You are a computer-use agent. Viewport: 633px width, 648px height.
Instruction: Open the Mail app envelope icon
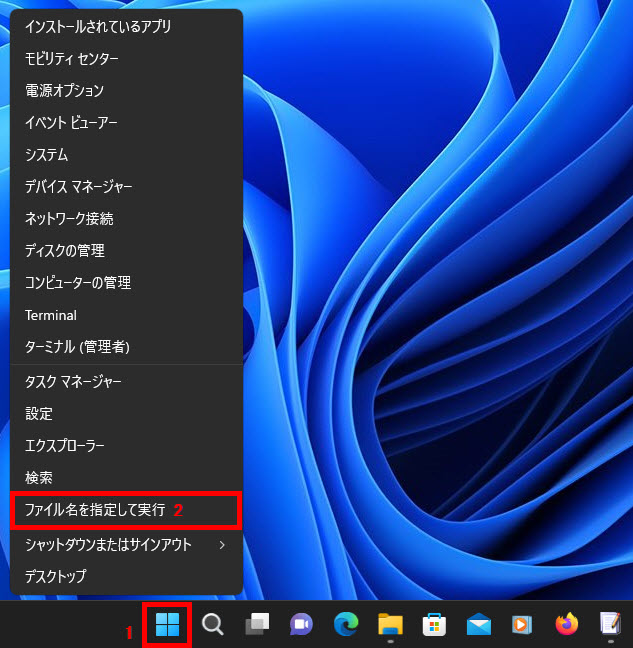[x=478, y=625]
